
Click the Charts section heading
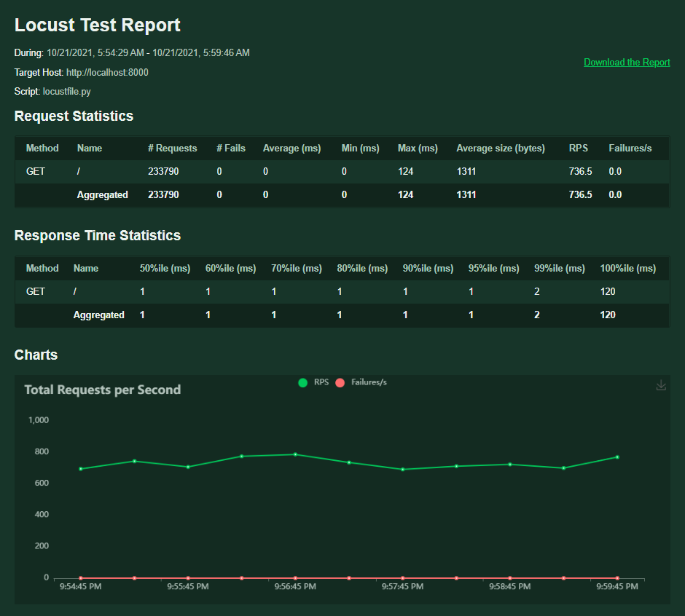point(36,355)
